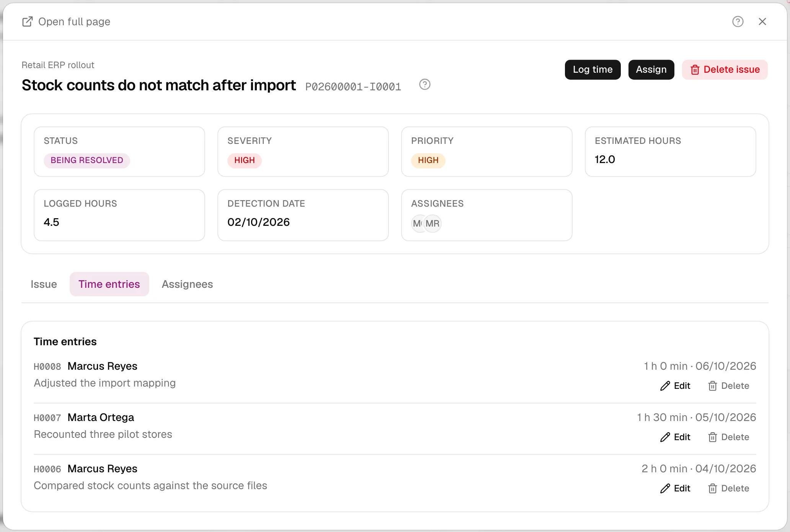Click the Log time button

[592, 70]
